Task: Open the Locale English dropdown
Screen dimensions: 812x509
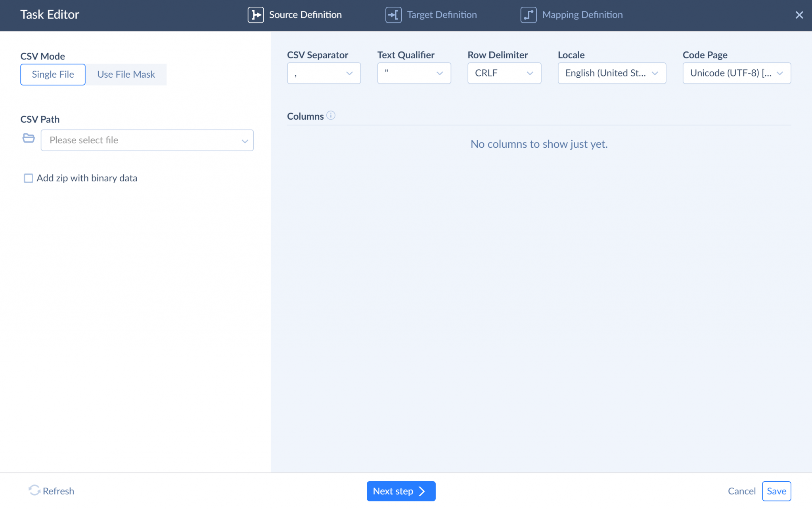Action: [611, 73]
